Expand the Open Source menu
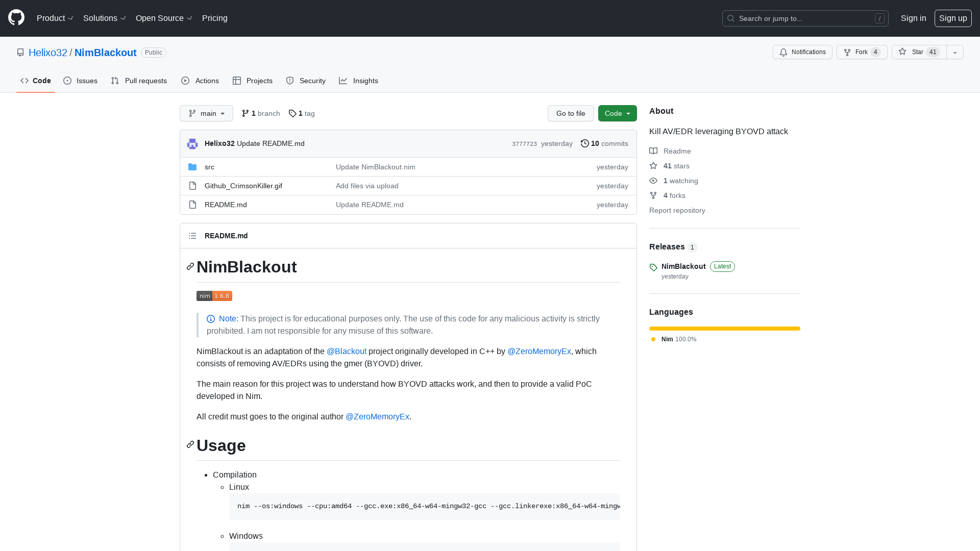Screen dimensions: 980x551 tap(164, 18)
